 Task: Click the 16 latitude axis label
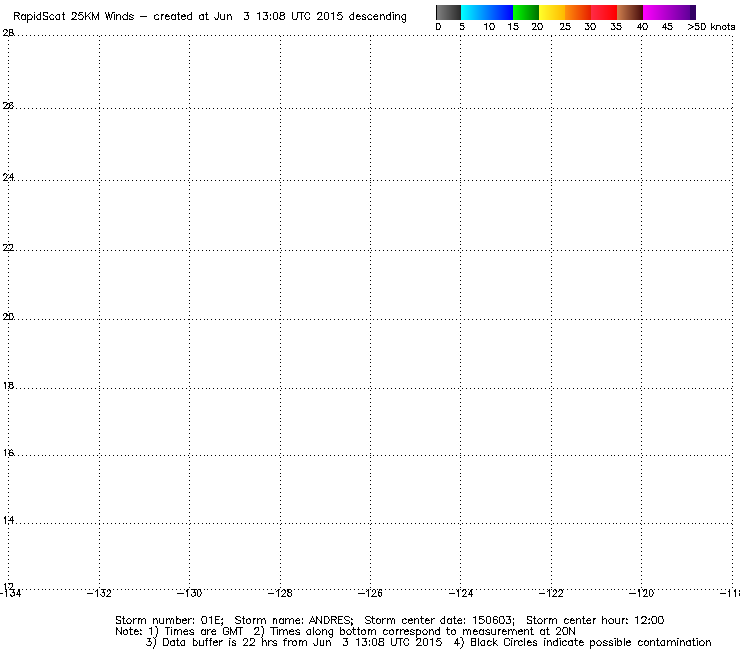[8, 453]
